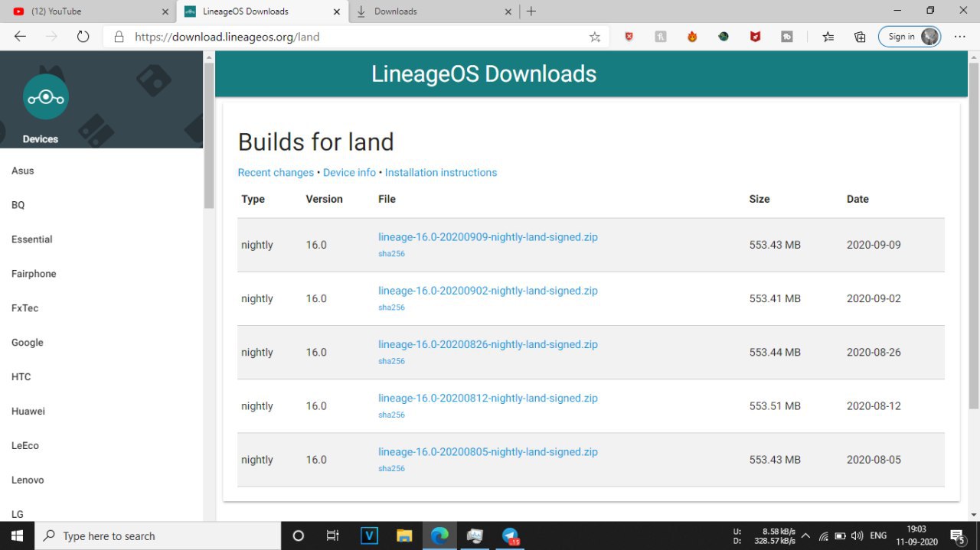Viewport: 980px width, 550px height.
Task: Download lineage-16.0-20200902 nightly zip
Action: [x=488, y=291]
